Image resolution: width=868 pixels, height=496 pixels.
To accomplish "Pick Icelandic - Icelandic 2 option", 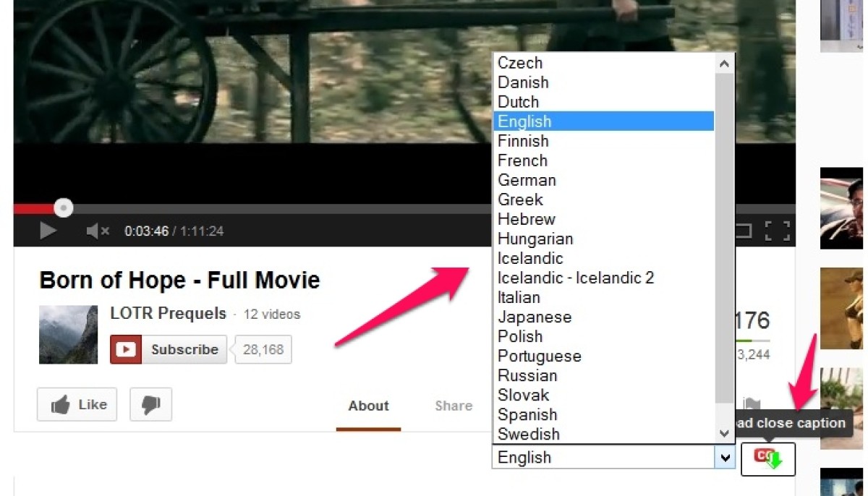I will coord(603,278).
